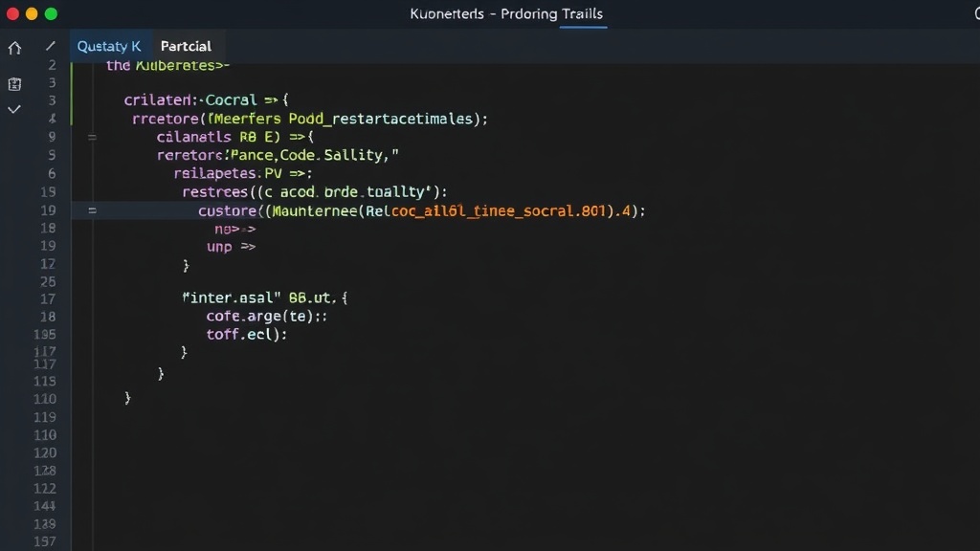Click the line 'the Kuberetes>-'

[167, 65]
